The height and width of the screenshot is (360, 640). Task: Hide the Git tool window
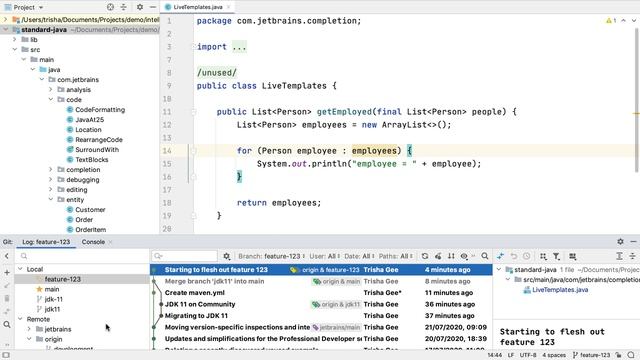(633, 241)
